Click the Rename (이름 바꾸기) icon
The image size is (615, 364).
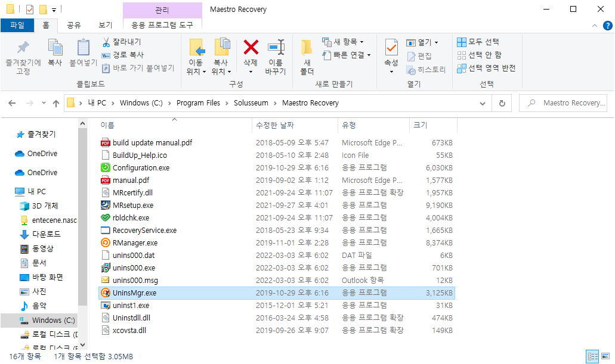[276, 48]
